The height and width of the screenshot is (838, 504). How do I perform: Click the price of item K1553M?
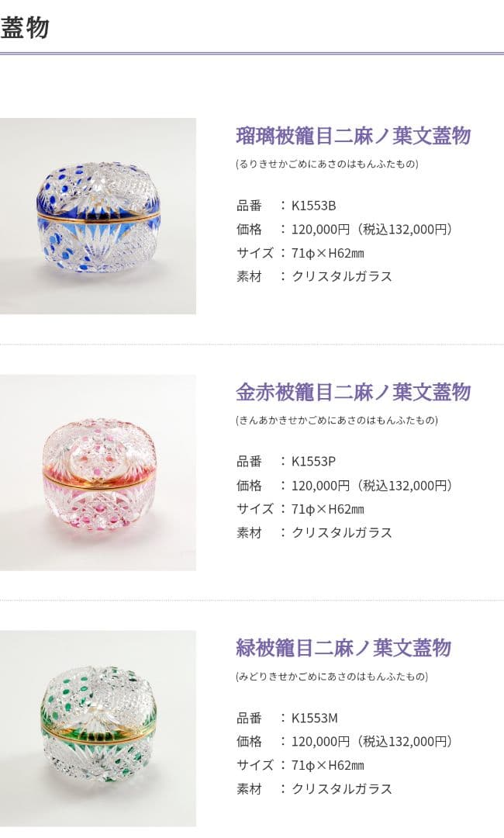pos(371,741)
